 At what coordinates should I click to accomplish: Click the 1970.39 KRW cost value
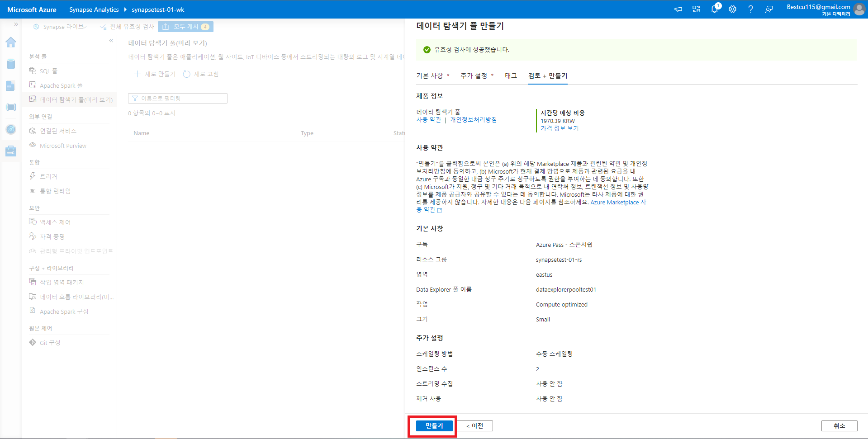pos(558,121)
